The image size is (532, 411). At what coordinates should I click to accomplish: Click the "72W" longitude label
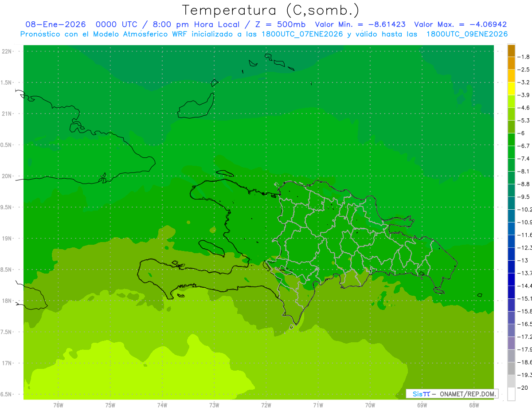[266, 405]
